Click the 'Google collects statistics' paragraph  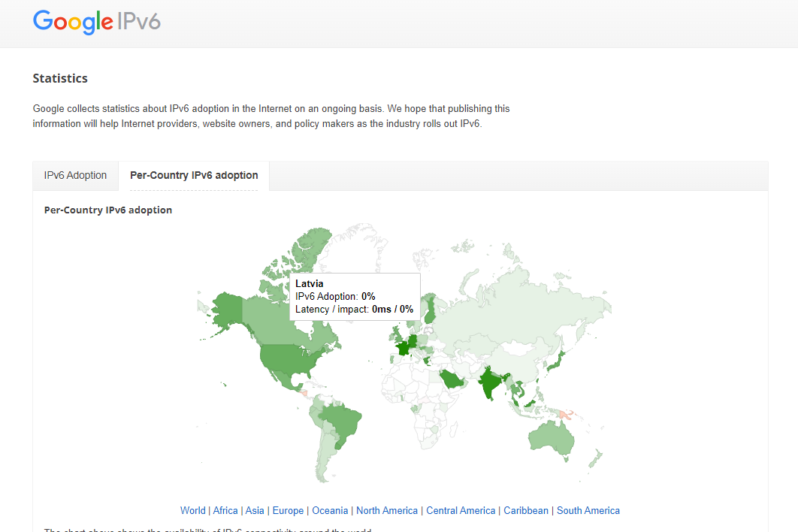pyautogui.click(x=271, y=116)
